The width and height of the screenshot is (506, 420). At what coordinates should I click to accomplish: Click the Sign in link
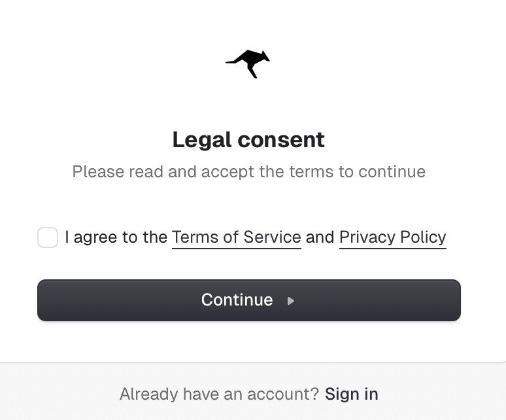[351, 394]
